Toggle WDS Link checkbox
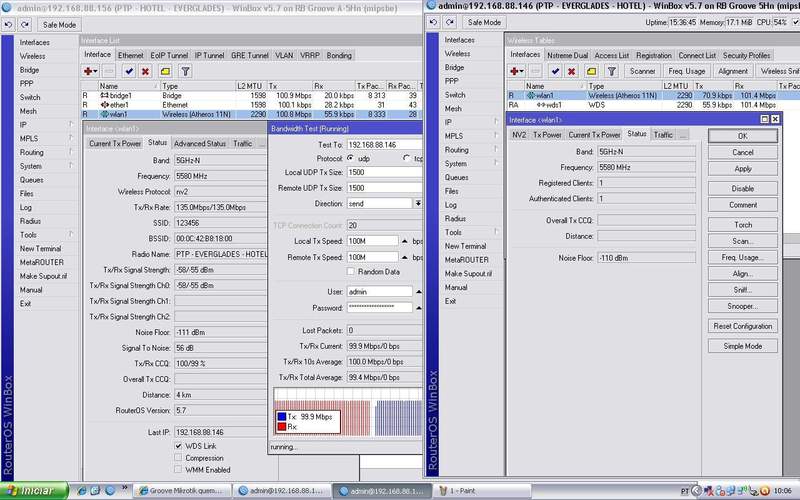The image size is (800, 500). pos(178,446)
